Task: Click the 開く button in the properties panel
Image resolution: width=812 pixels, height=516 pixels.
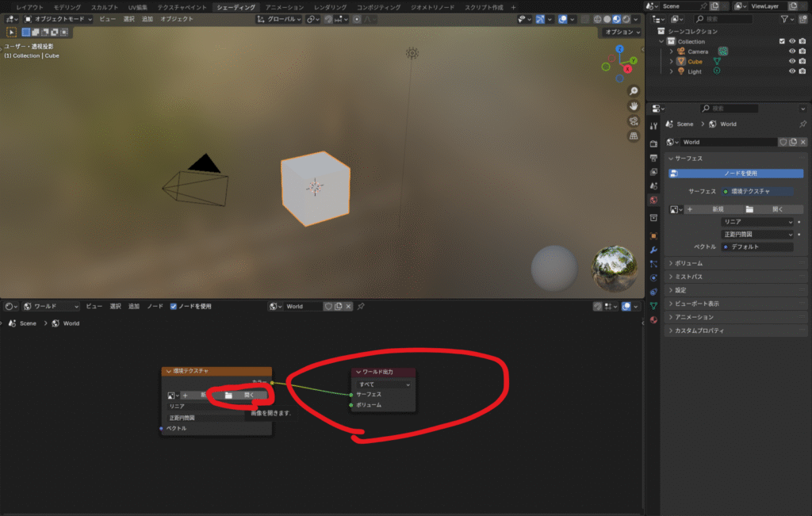Action: pos(772,209)
